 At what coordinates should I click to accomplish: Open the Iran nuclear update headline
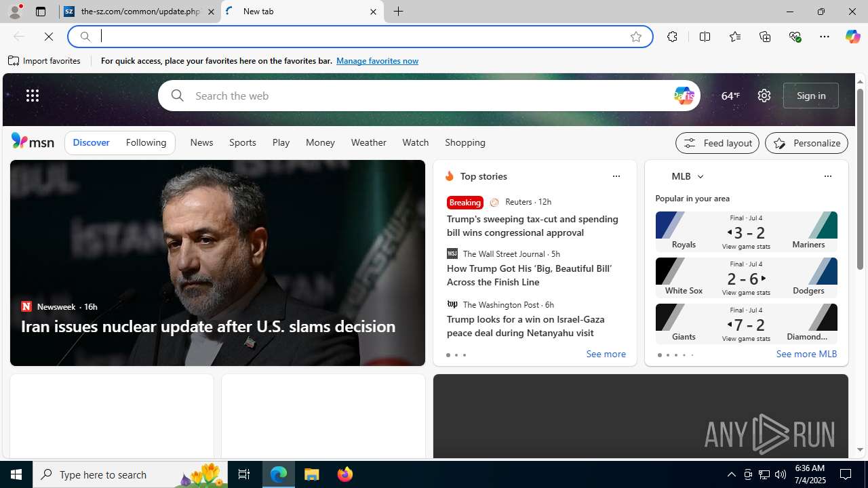[208, 326]
